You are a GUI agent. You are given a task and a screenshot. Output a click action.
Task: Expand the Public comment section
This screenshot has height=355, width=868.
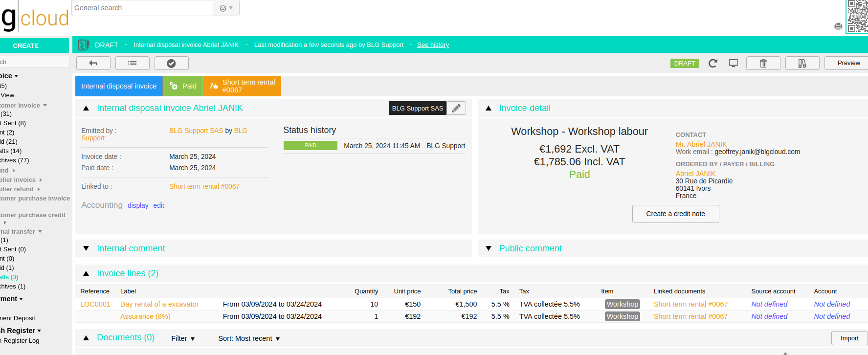pyautogui.click(x=488, y=248)
